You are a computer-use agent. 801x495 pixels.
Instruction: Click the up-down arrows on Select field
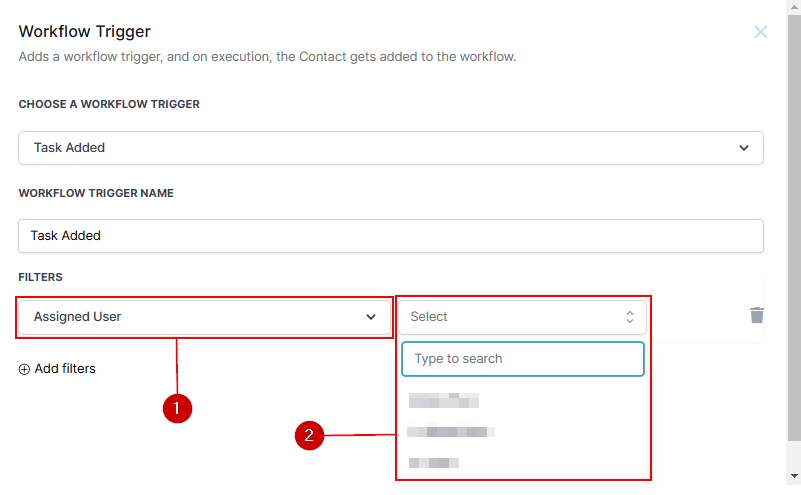pos(630,317)
